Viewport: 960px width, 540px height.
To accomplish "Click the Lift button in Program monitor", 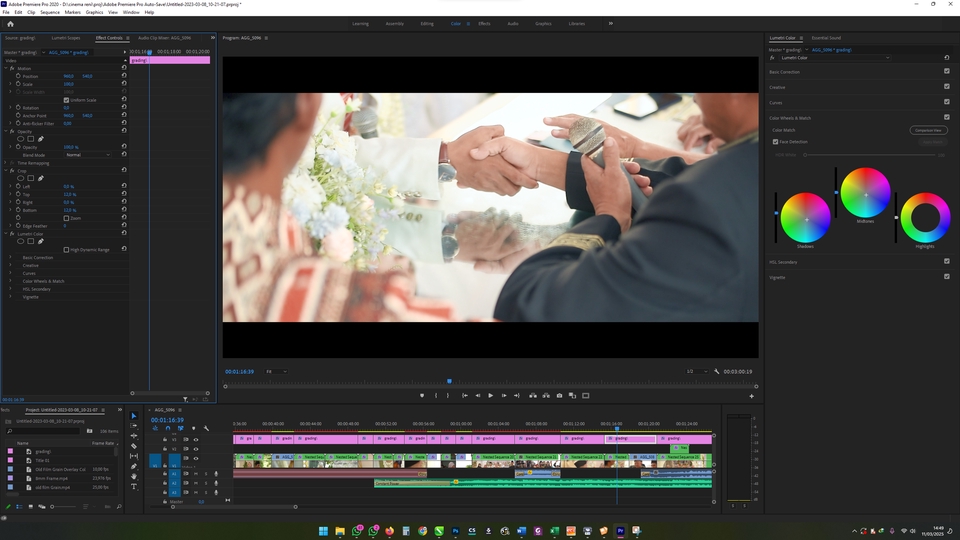I will pyautogui.click(x=533, y=396).
